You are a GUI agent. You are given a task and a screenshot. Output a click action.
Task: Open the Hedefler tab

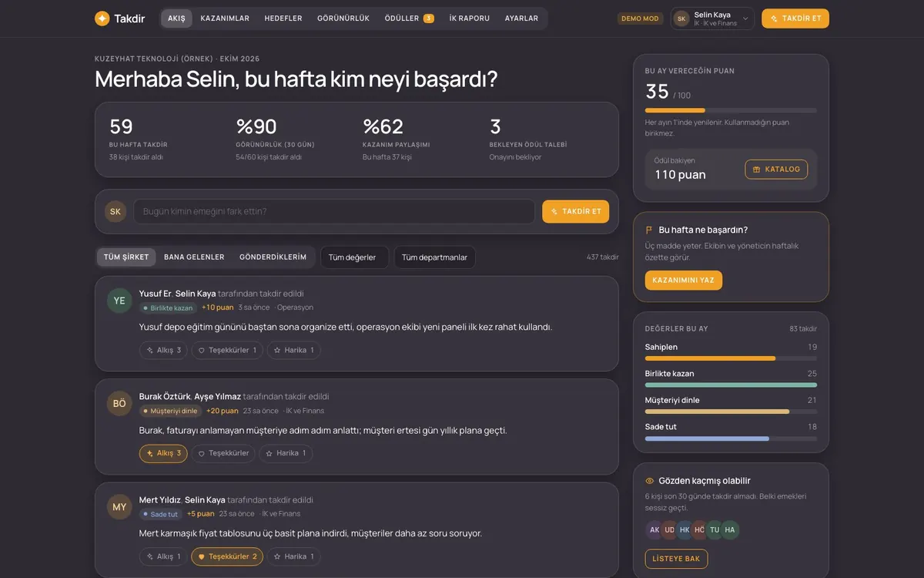point(283,18)
